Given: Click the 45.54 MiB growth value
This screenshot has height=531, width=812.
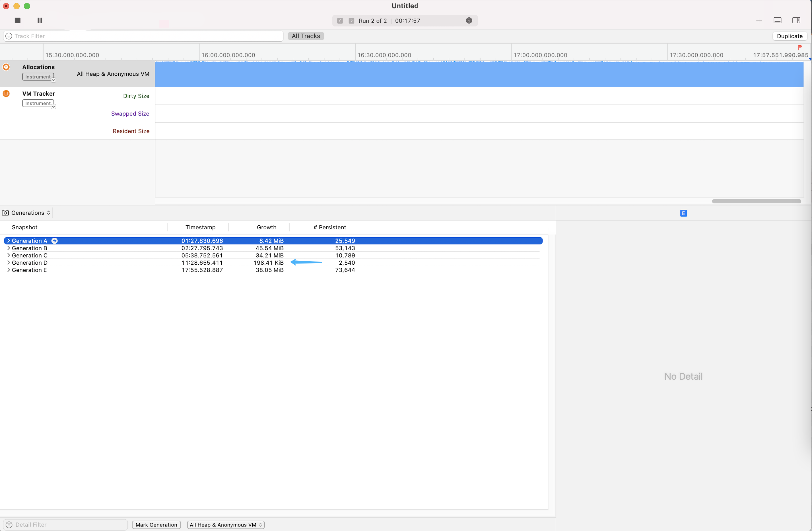Looking at the screenshot, I should click(x=269, y=248).
